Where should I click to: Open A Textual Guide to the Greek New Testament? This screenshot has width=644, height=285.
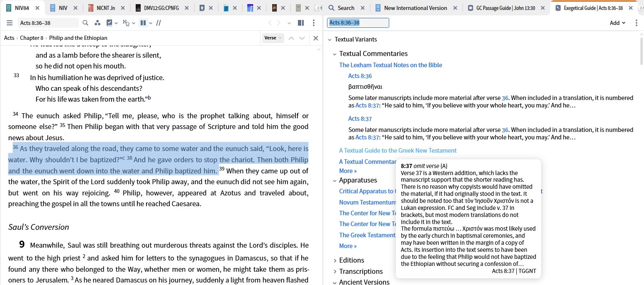tap(398, 150)
